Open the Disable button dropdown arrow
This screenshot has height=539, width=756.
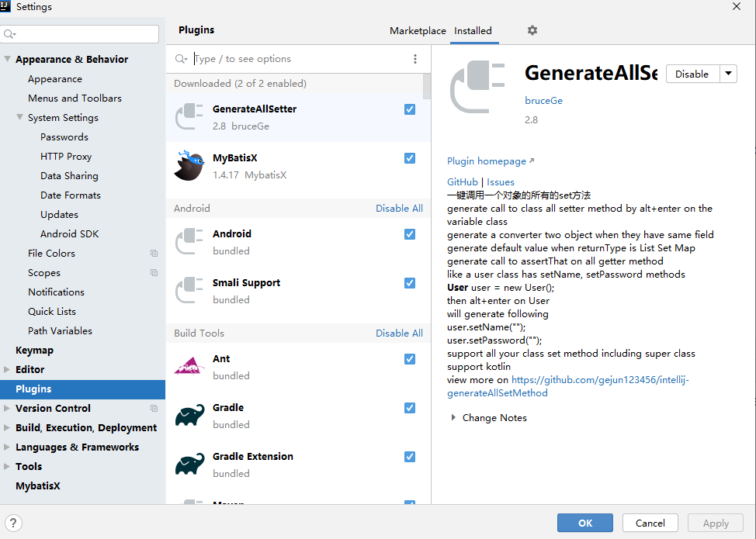click(x=728, y=74)
